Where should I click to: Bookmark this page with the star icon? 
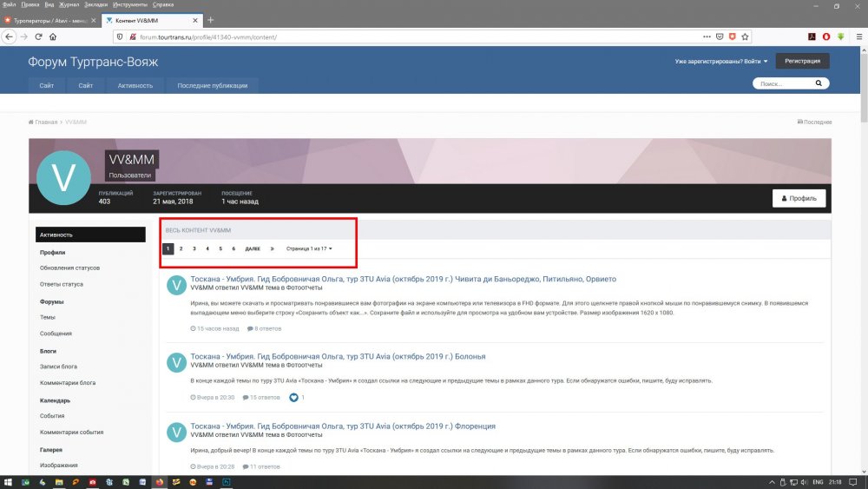click(x=746, y=36)
